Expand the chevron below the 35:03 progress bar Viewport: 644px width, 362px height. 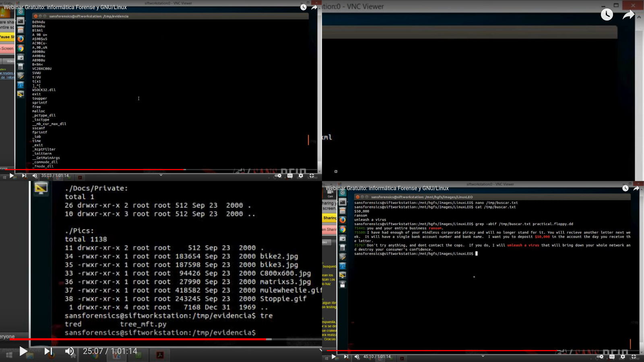[161, 175]
